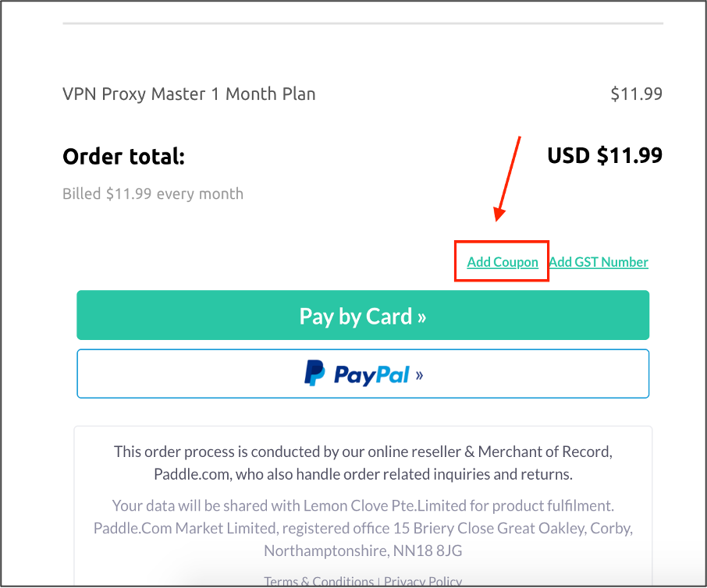This screenshot has width=707, height=588.
Task: Click the chevrons after Pay by Card
Action: click(421, 317)
